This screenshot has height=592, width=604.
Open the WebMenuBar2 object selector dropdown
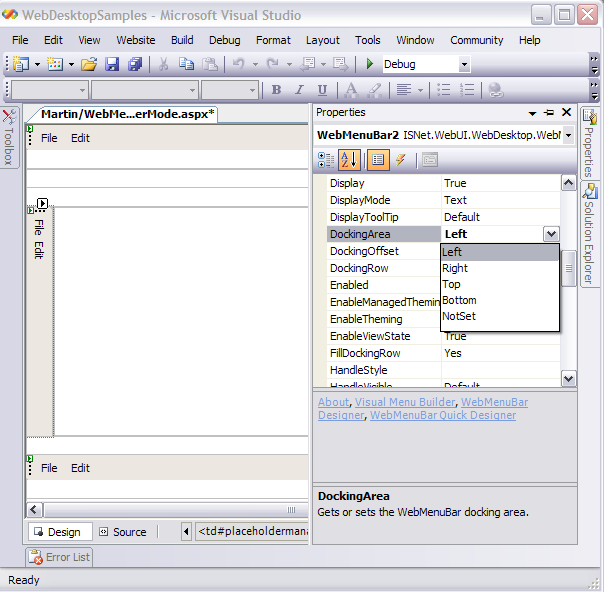pos(568,135)
